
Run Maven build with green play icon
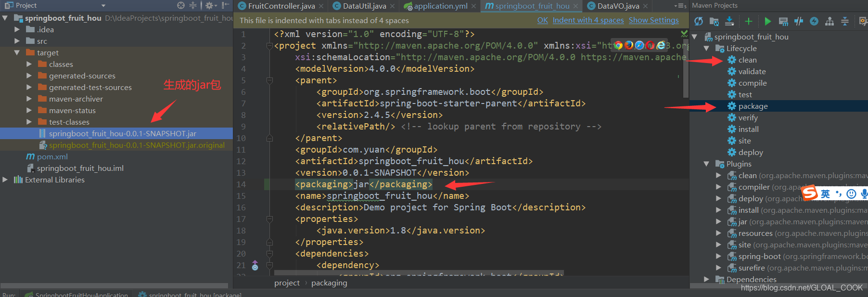pyautogui.click(x=767, y=21)
